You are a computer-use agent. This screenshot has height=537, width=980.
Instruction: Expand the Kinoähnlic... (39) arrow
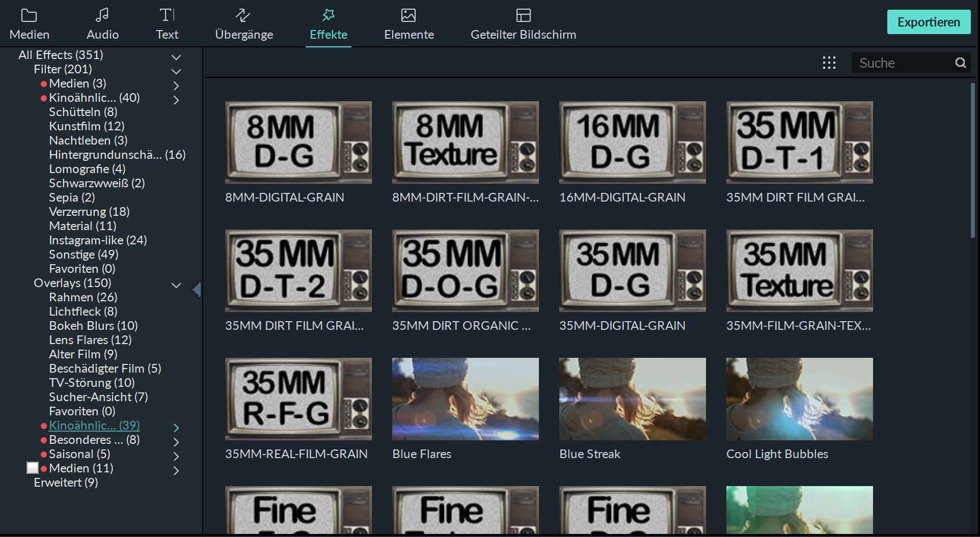176,428
